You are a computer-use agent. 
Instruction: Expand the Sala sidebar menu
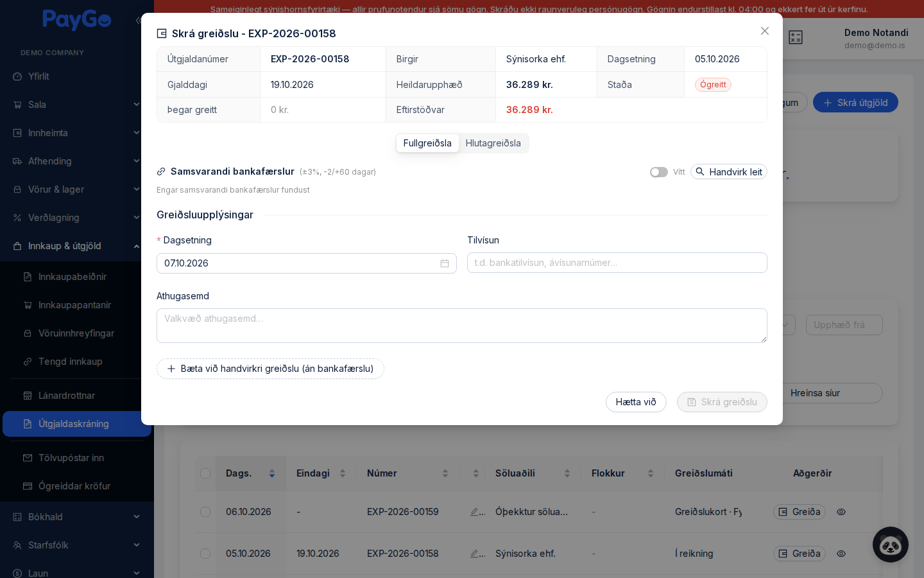77,105
